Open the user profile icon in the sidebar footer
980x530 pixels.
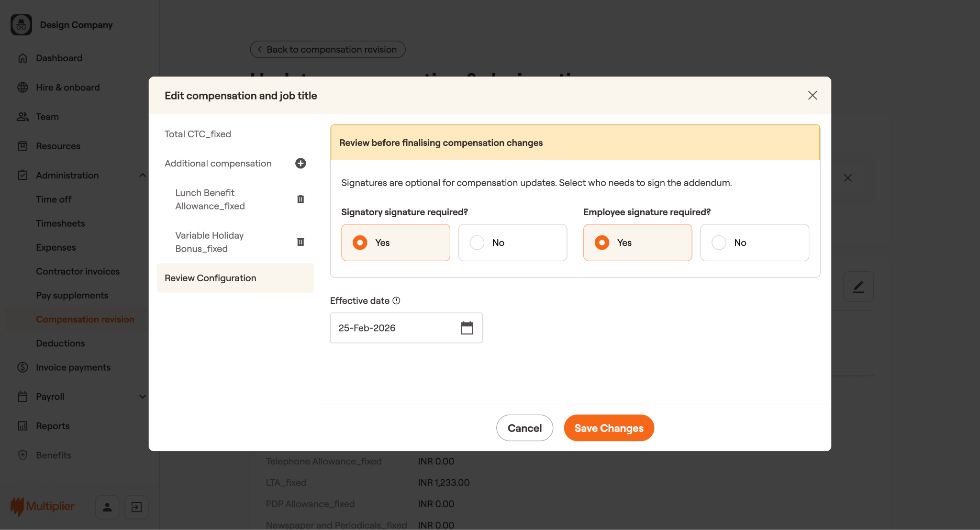[107, 507]
